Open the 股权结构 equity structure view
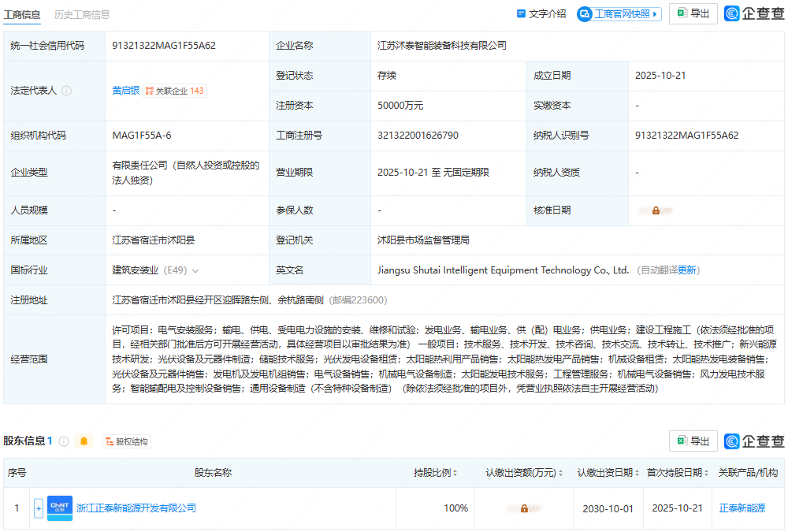 point(126,441)
